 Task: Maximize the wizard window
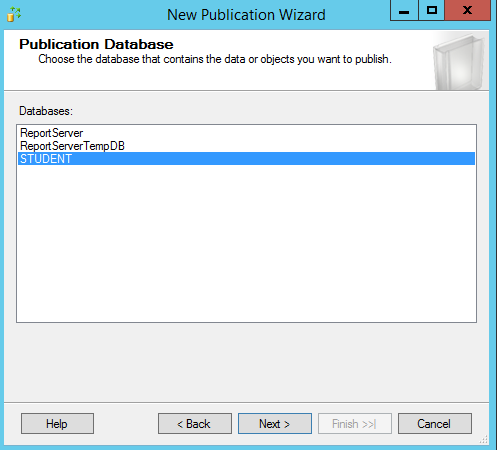(x=432, y=10)
